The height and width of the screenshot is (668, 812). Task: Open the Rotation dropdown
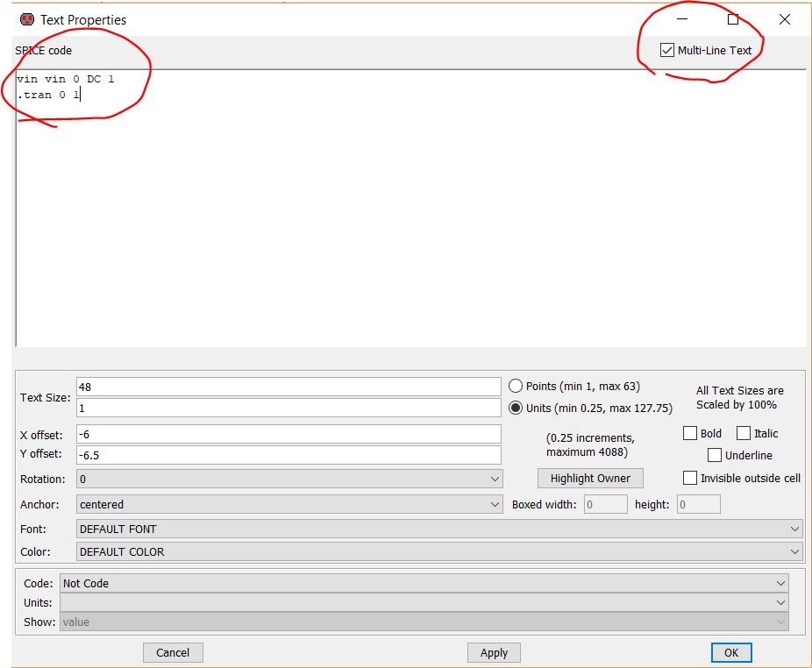click(x=289, y=480)
